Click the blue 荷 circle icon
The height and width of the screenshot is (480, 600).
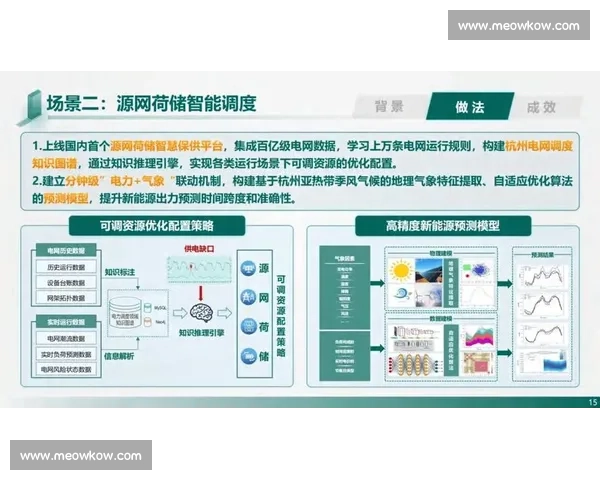coord(248,327)
